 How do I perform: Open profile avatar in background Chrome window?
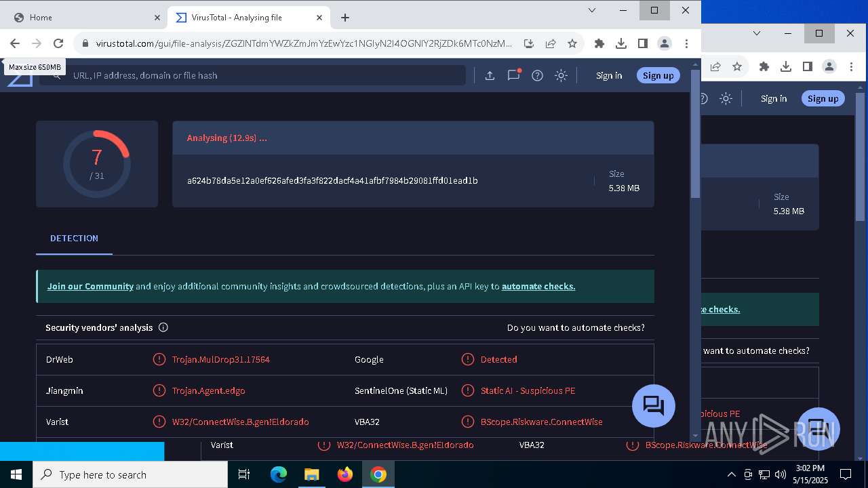pyautogui.click(x=829, y=66)
